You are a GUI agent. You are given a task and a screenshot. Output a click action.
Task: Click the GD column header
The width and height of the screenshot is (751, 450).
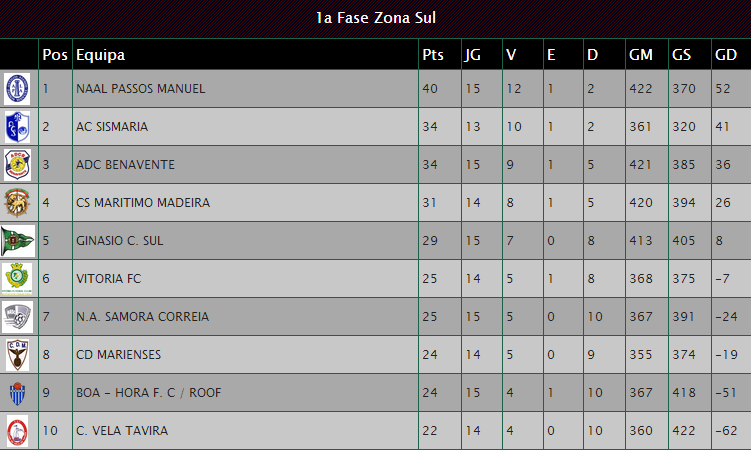(726, 55)
